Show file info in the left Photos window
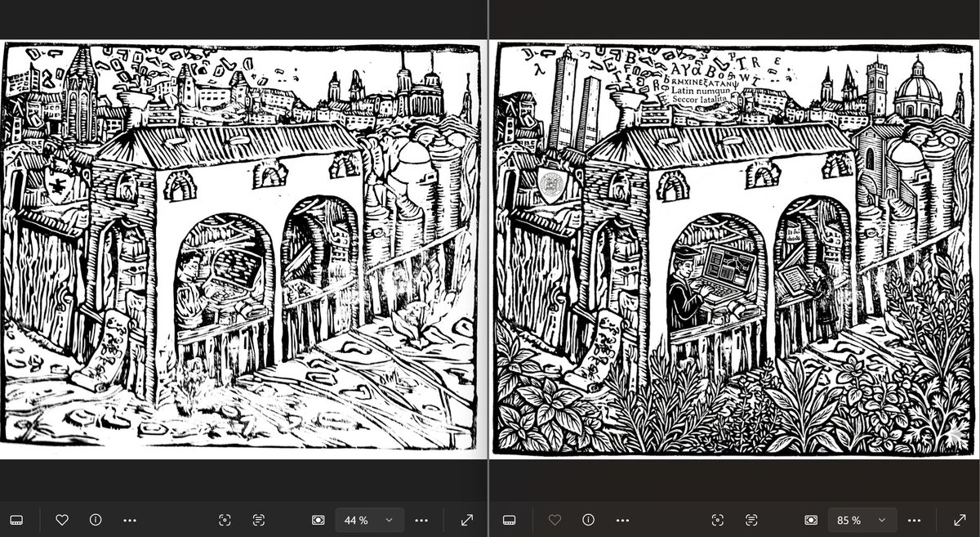Viewport: 980px width, 537px height. tap(96, 520)
